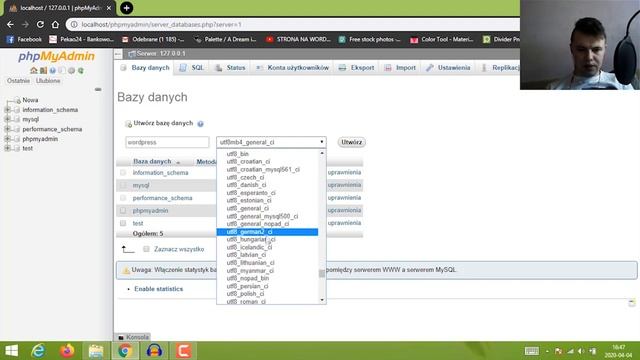Open a new browser tab
Viewport: 640px width, 360px height.
click(x=127, y=8)
